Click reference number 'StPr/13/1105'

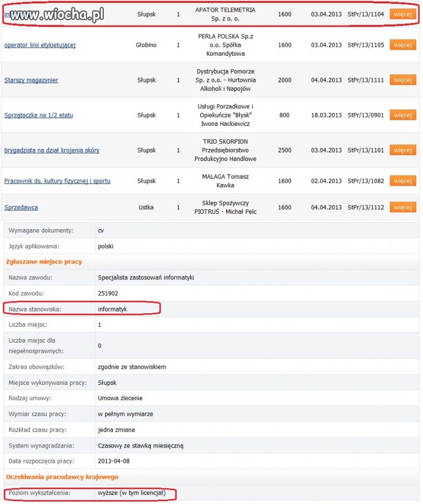click(x=365, y=45)
